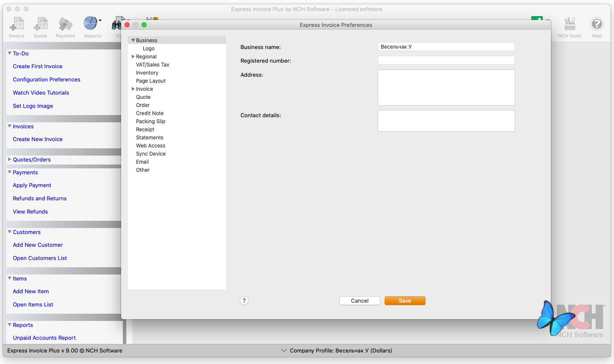The image size is (614, 364).
Task: Select Packing Slip preferences page
Action: click(151, 121)
